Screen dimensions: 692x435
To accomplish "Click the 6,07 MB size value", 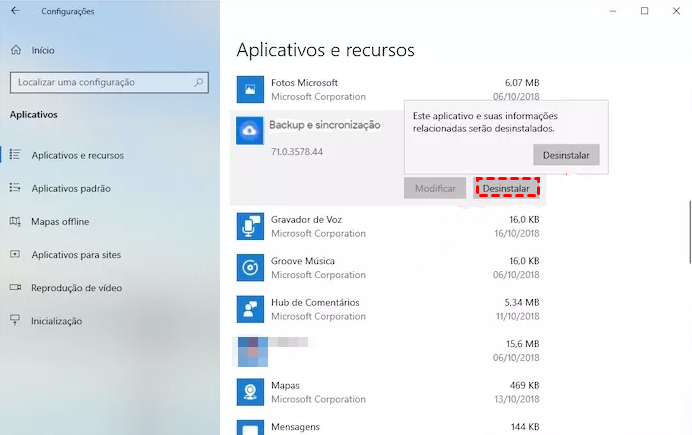I will tap(522, 82).
